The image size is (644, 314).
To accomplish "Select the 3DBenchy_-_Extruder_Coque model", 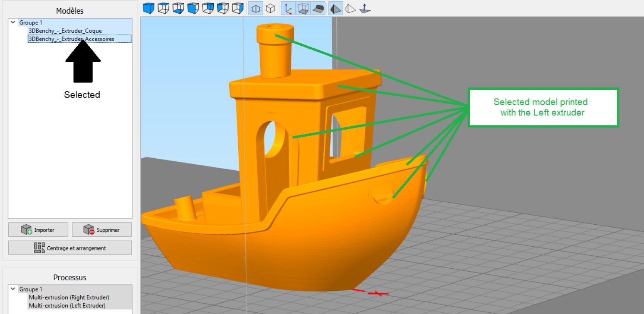I will tap(65, 31).
